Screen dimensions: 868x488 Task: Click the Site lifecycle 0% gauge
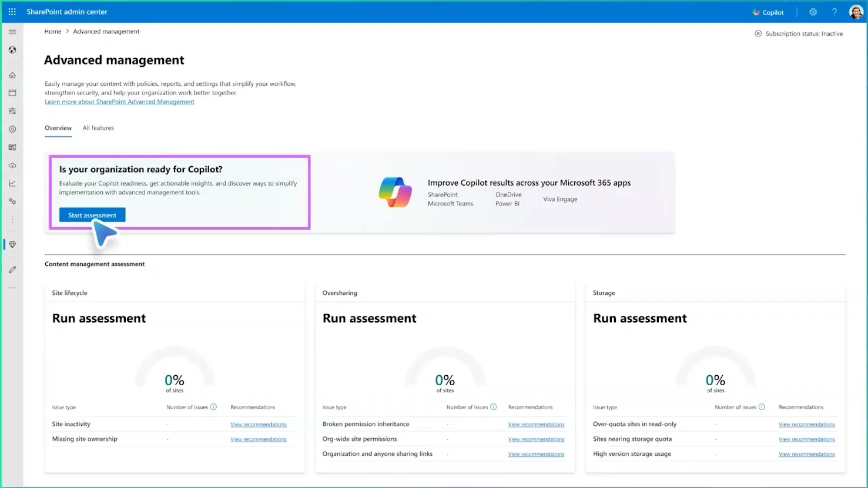[x=175, y=370]
